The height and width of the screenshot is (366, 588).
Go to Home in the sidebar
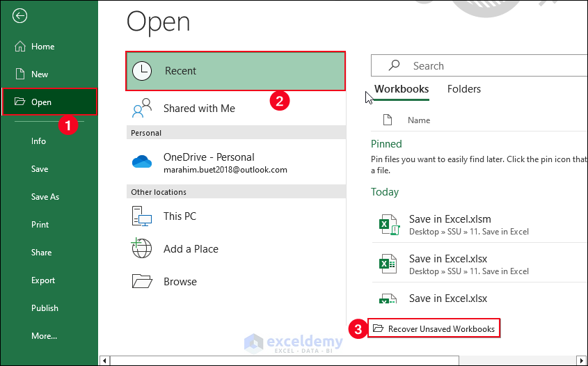(42, 47)
